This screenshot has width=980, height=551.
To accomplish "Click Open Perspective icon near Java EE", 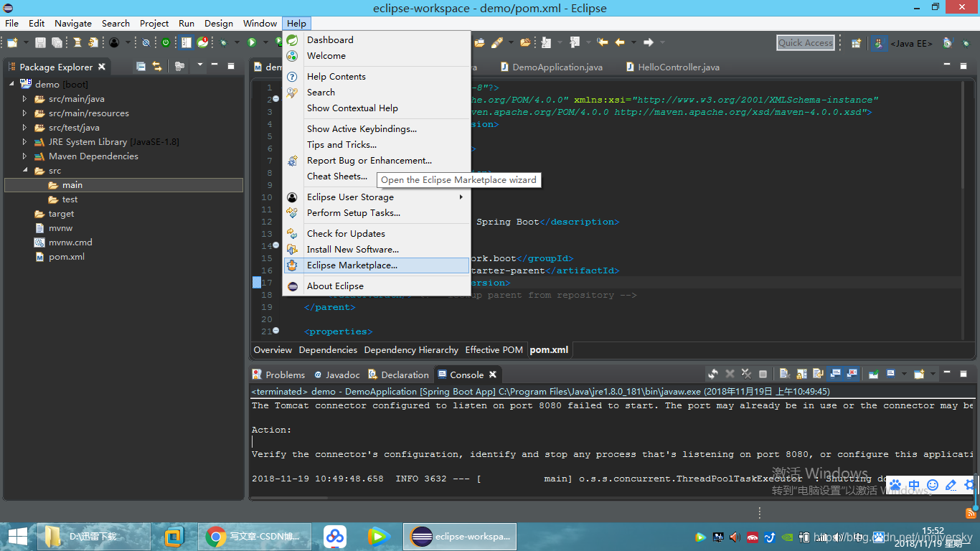I will coord(856,43).
